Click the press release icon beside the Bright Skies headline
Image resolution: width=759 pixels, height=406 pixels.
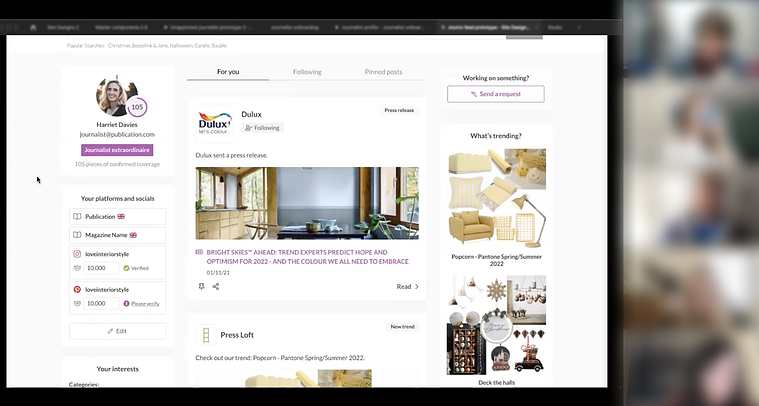click(x=199, y=252)
